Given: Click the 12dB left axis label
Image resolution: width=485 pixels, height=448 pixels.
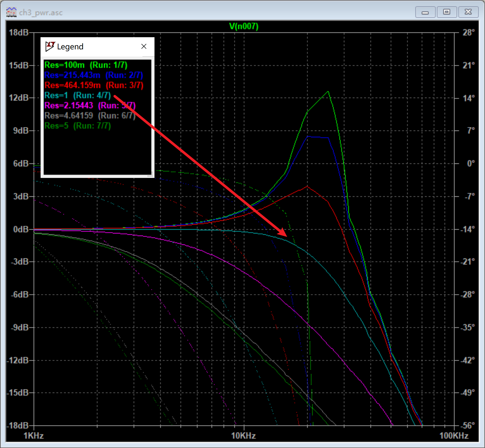Looking at the screenshot, I should tap(19, 98).
